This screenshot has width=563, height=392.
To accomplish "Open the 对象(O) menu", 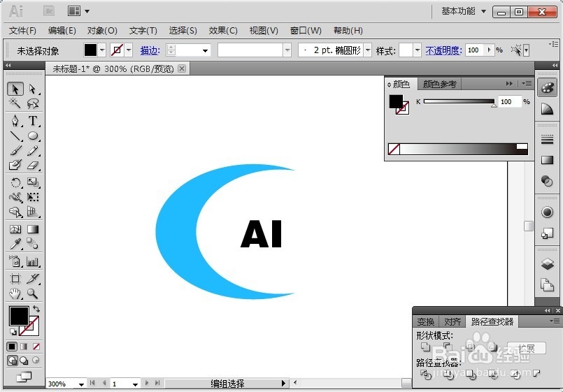I will pyautogui.click(x=102, y=31).
